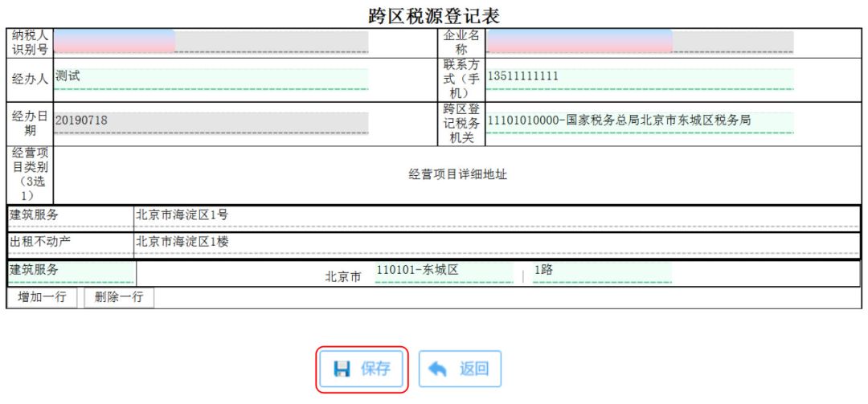Image resolution: width=868 pixels, height=404 pixels.
Task: Select the 出租不动产 row category cell
Action: [71, 245]
